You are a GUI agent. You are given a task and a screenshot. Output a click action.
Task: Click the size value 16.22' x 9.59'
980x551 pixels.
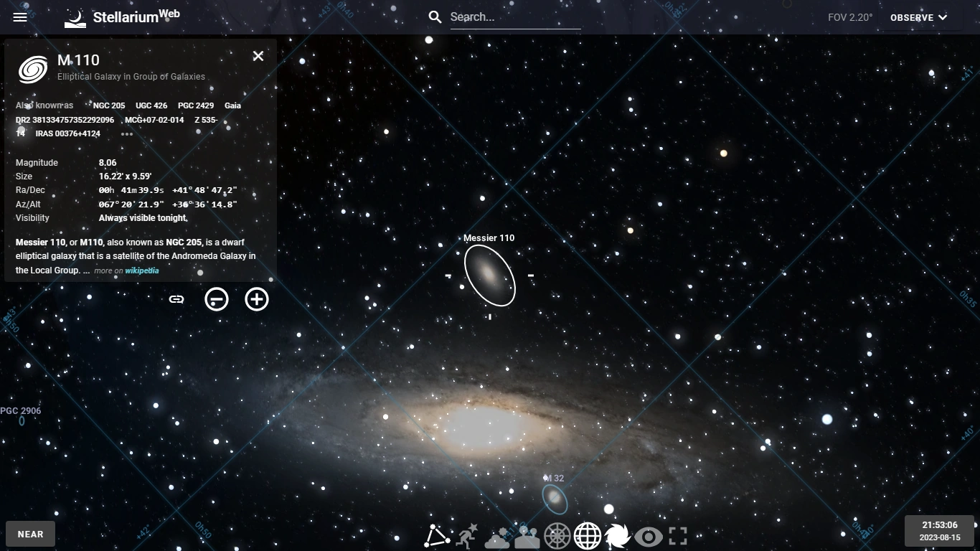pos(126,176)
